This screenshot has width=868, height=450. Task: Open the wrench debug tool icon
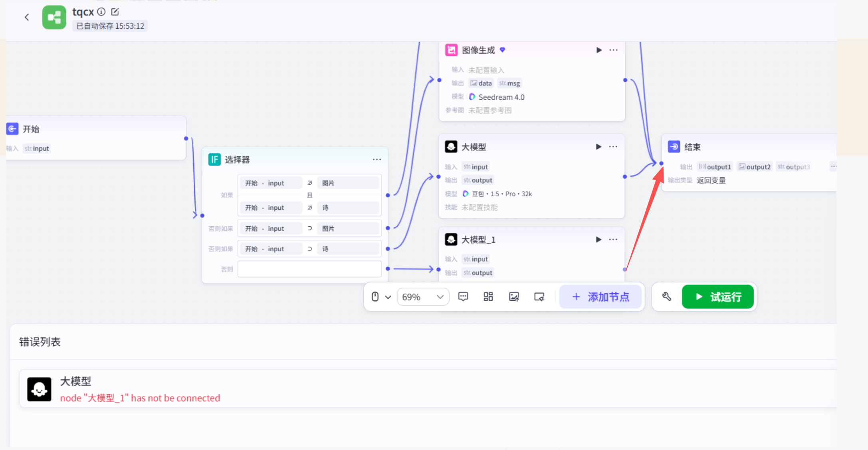click(x=666, y=297)
